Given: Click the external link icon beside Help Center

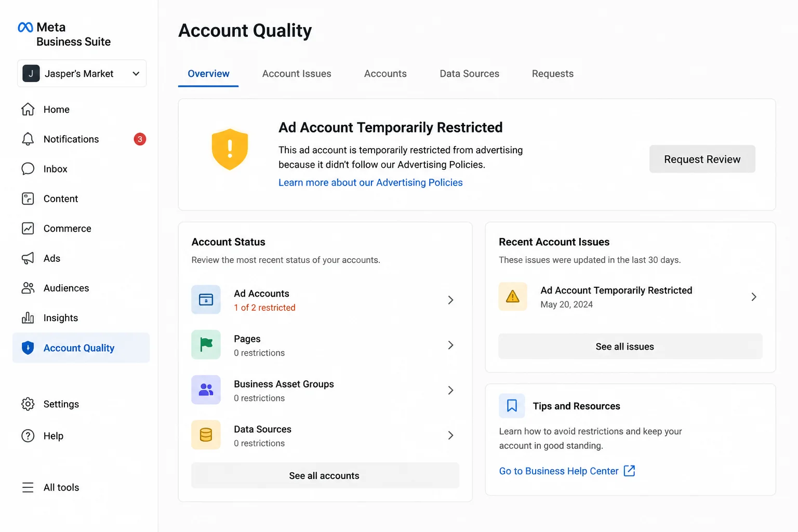Looking at the screenshot, I should tap(629, 471).
